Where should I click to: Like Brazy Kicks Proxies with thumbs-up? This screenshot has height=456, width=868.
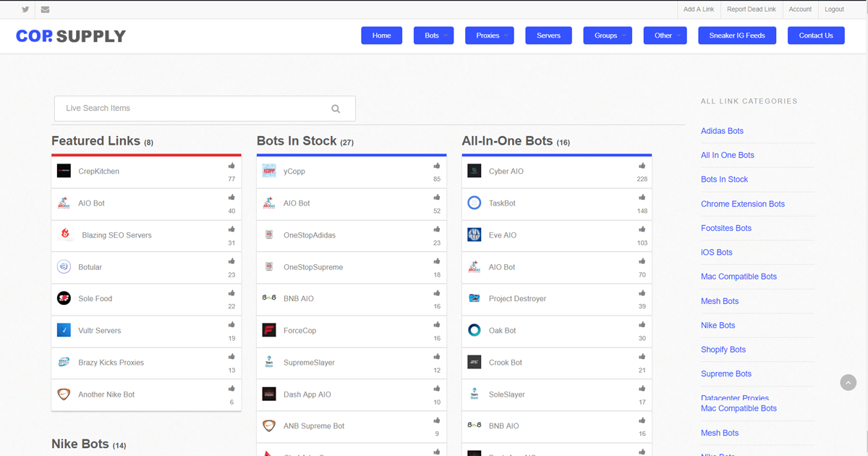point(231,357)
